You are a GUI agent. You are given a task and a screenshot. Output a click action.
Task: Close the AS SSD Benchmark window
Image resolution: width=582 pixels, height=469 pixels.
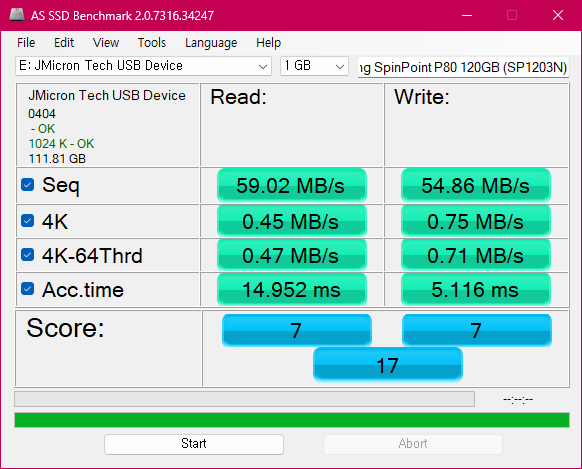(x=558, y=15)
